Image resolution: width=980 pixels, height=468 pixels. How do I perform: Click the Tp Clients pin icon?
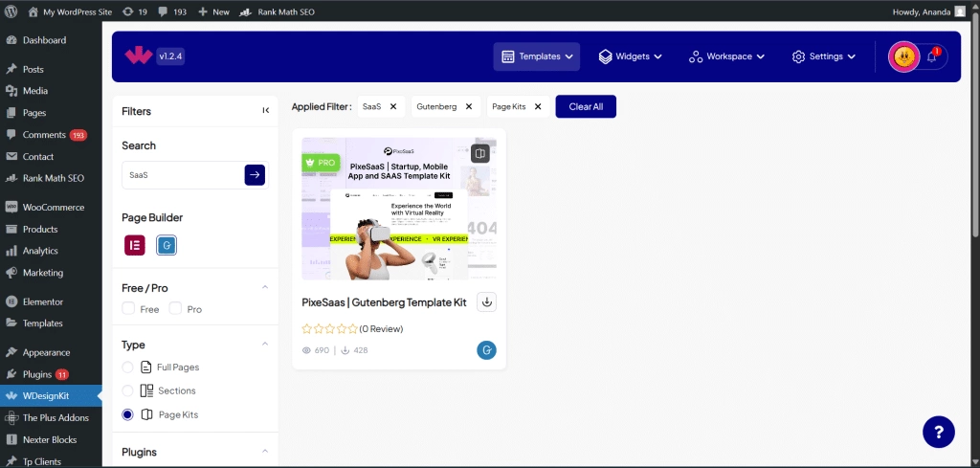point(11,461)
